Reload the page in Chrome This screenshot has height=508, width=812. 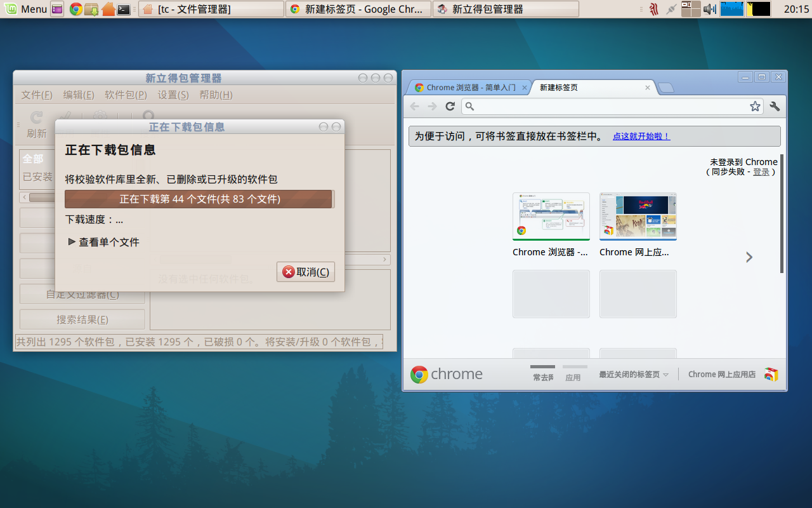pyautogui.click(x=450, y=106)
